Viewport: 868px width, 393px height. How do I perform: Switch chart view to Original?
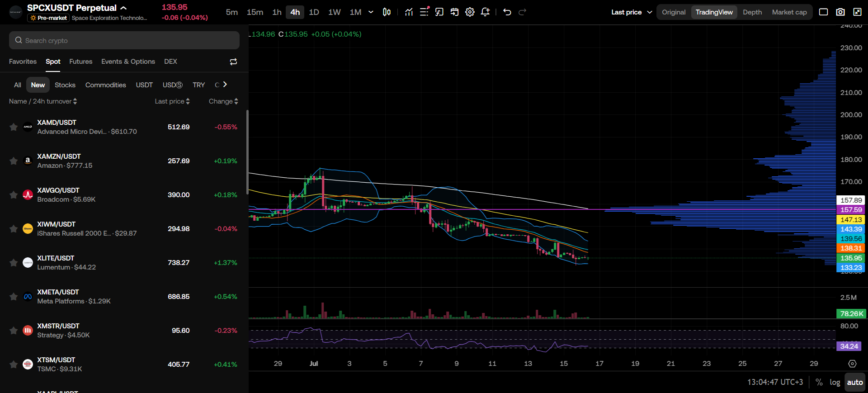pos(674,12)
